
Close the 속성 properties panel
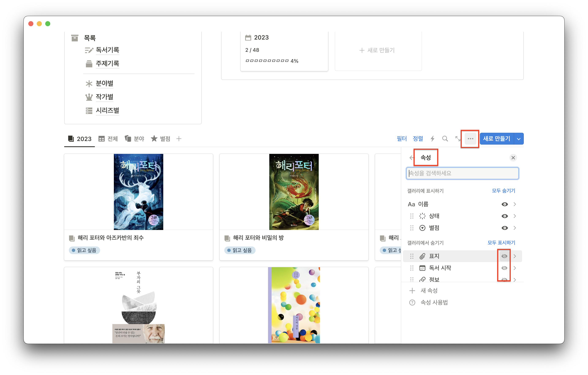point(513,158)
